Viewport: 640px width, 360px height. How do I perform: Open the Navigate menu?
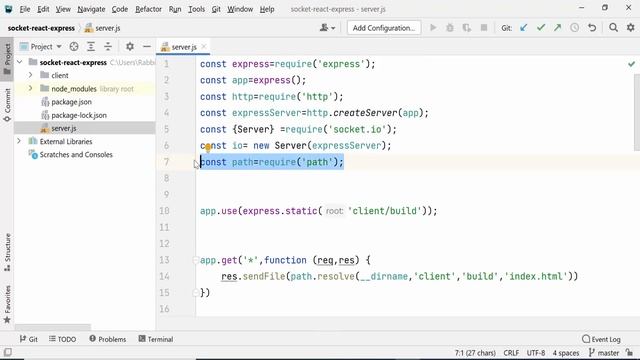point(91,9)
